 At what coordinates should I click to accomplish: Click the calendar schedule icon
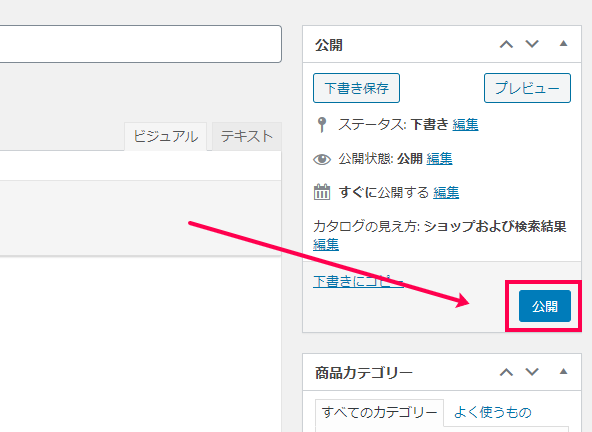322,192
